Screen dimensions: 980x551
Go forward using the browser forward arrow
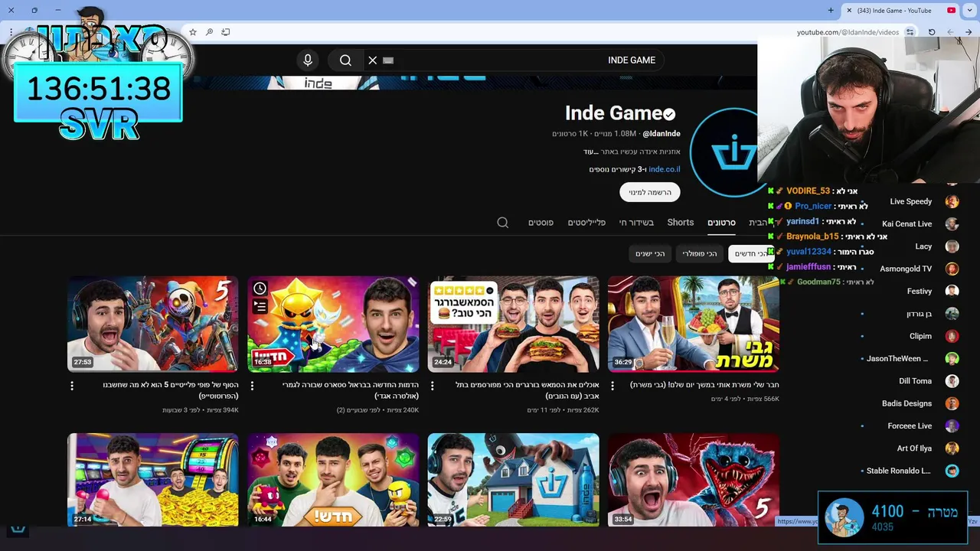(x=950, y=32)
